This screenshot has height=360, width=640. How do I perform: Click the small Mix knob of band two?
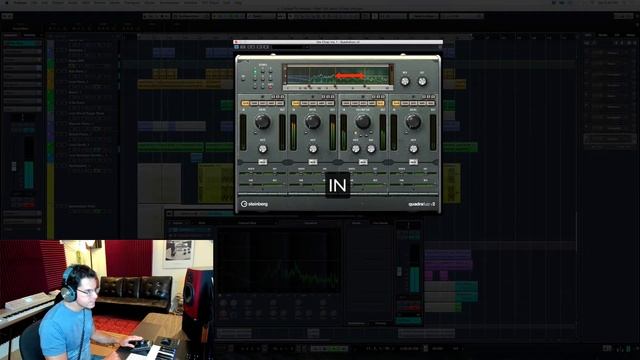[x=313, y=149]
